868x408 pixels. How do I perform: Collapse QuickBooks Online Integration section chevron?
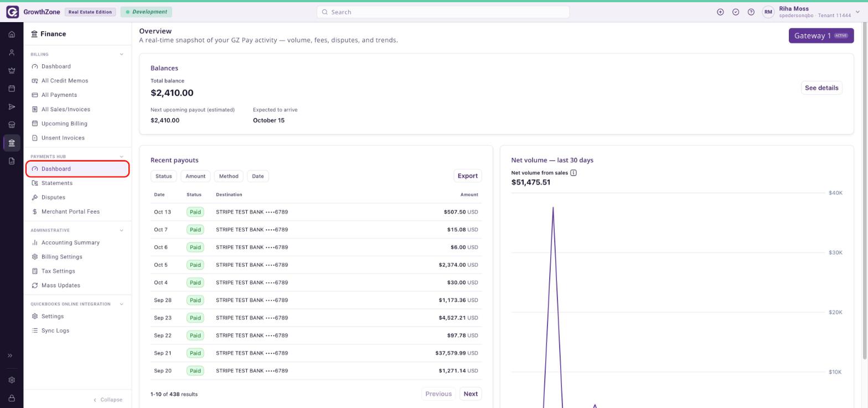[122, 304]
